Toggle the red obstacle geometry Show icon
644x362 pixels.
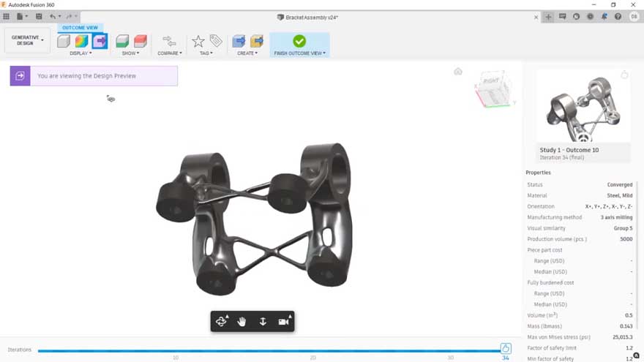coord(141,41)
